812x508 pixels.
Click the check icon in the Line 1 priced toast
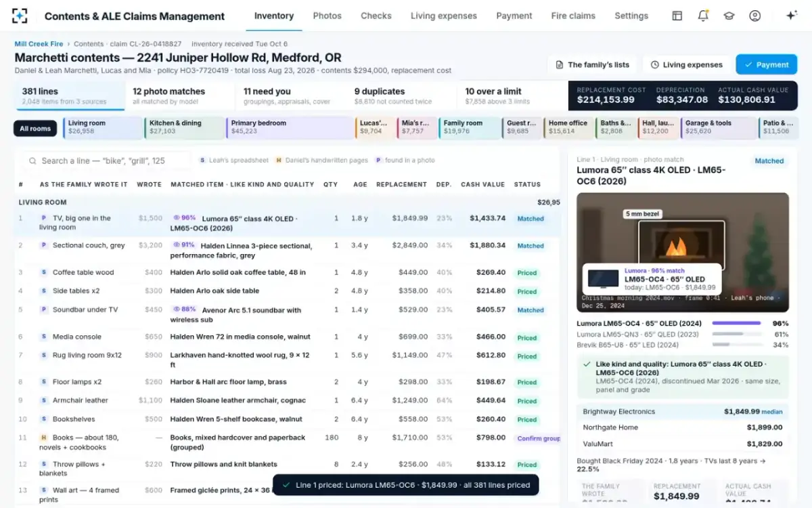point(286,485)
